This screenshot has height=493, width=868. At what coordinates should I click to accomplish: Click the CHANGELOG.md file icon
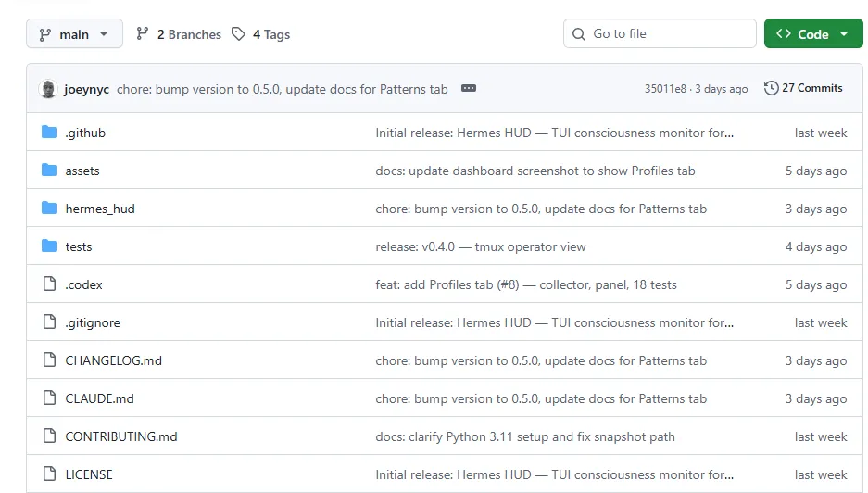(49, 360)
